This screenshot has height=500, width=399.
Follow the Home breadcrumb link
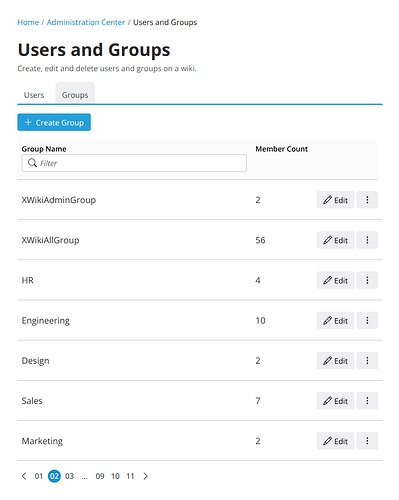(x=28, y=22)
